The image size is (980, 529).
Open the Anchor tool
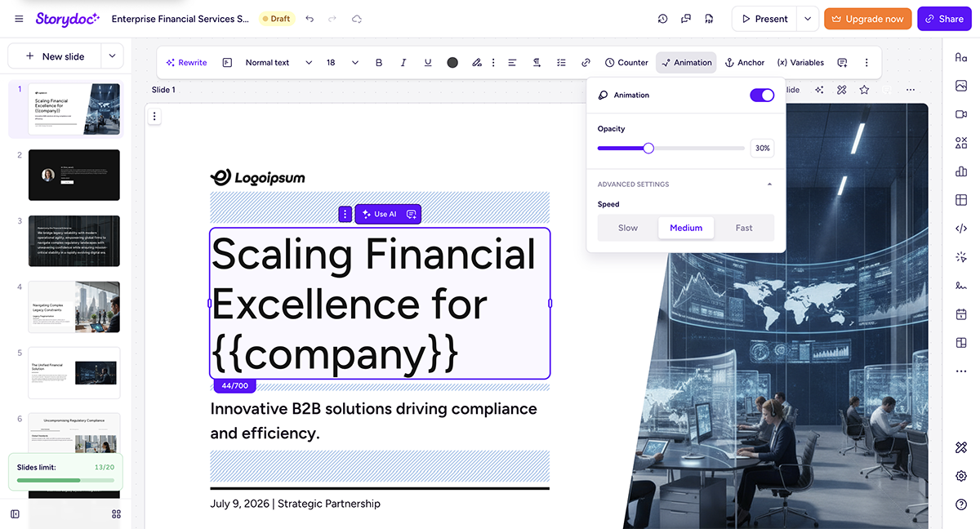tap(745, 62)
